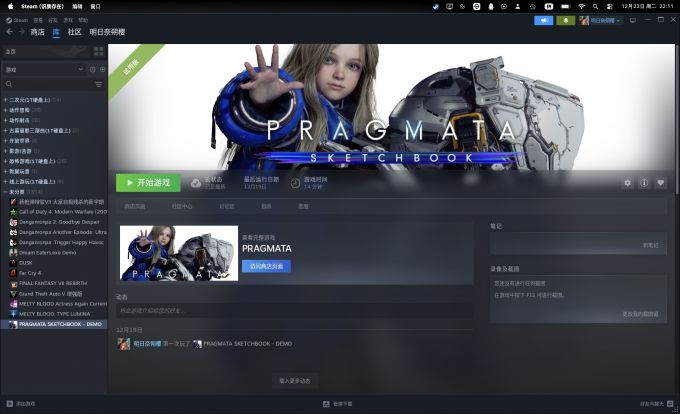The image size is (680, 414).
Task: Open the library filter options icon
Action: [99, 85]
